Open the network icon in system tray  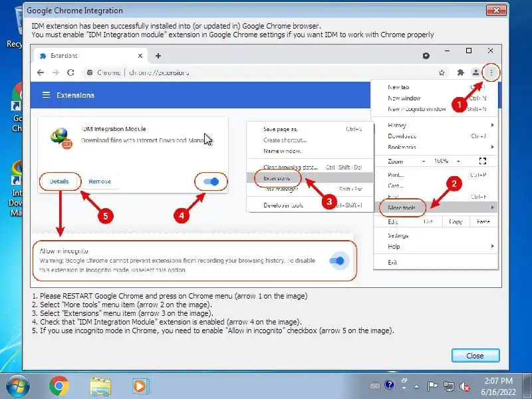click(x=448, y=386)
